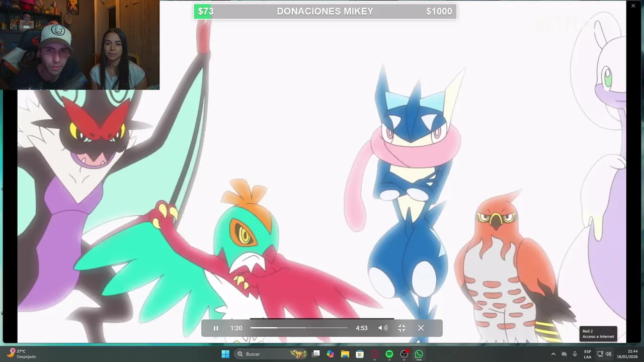Show hidden system tray icons
This screenshot has width=644, height=362.
pyautogui.click(x=553, y=354)
